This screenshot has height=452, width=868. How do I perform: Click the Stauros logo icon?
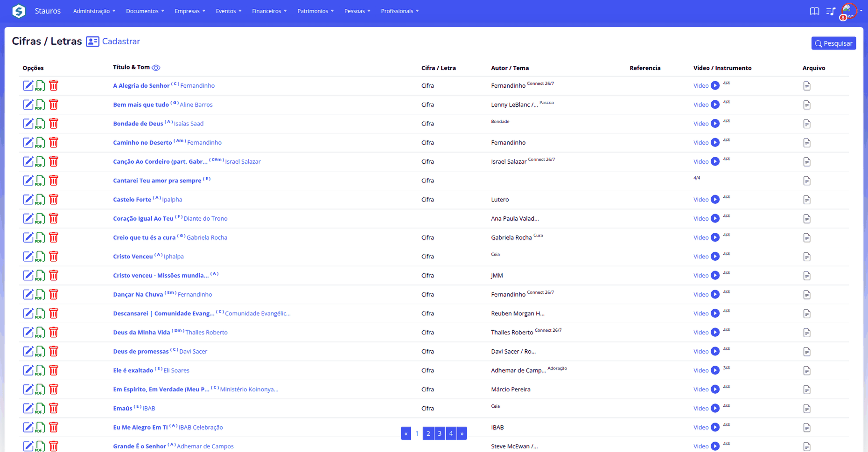pos(19,11)
